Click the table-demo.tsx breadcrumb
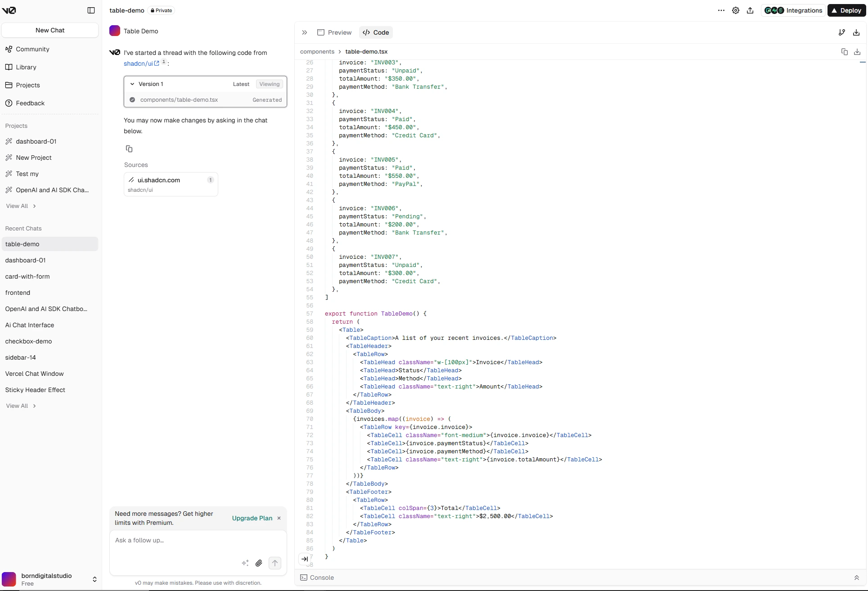The image size is (868, 591). coord(366,52)
